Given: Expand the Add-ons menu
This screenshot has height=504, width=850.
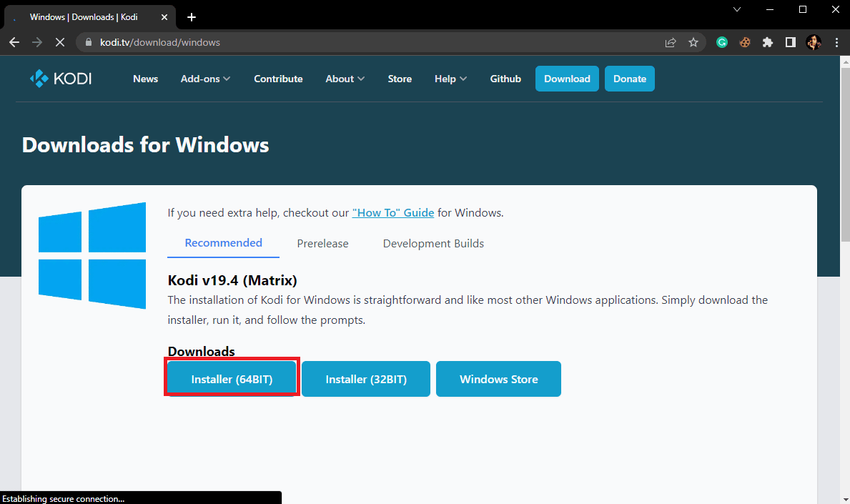Looking at the screenshot, I should tap(205, 79).
